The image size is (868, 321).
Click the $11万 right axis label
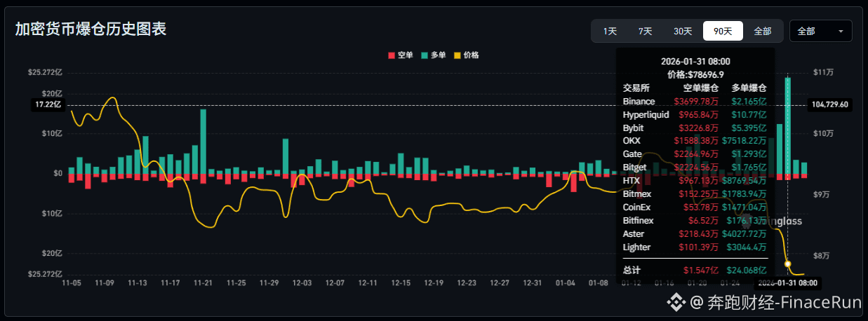(822, 72)
